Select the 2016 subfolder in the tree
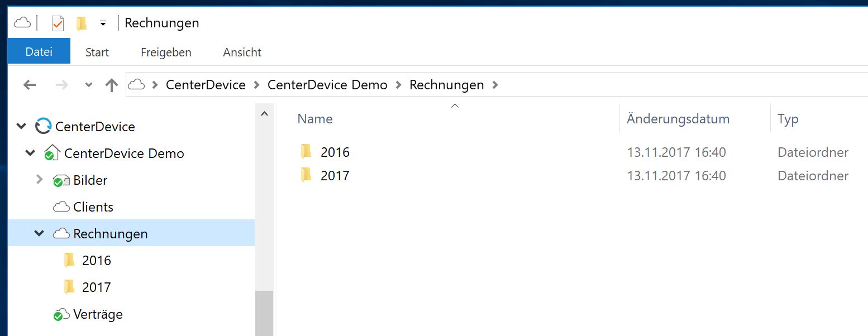Image resolution: width=868 pixels, height=336 pixels. [97, 261]
